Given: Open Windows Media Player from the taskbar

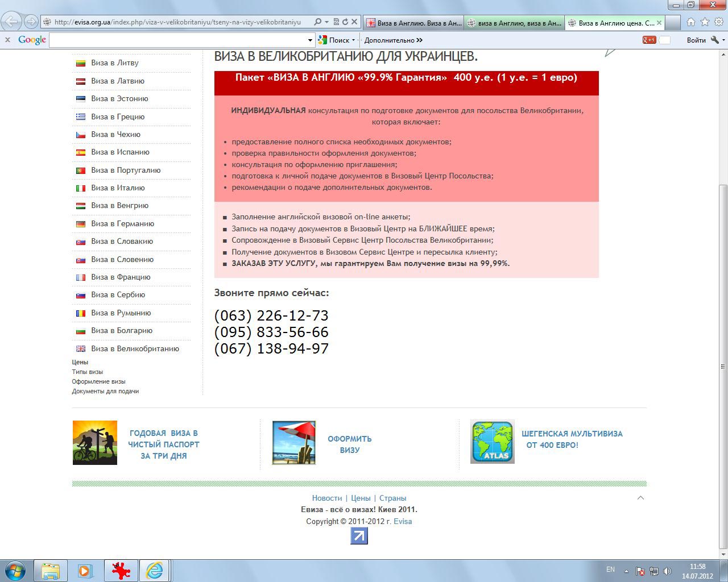Looking at the screenshot, I should tap(85, 570).
